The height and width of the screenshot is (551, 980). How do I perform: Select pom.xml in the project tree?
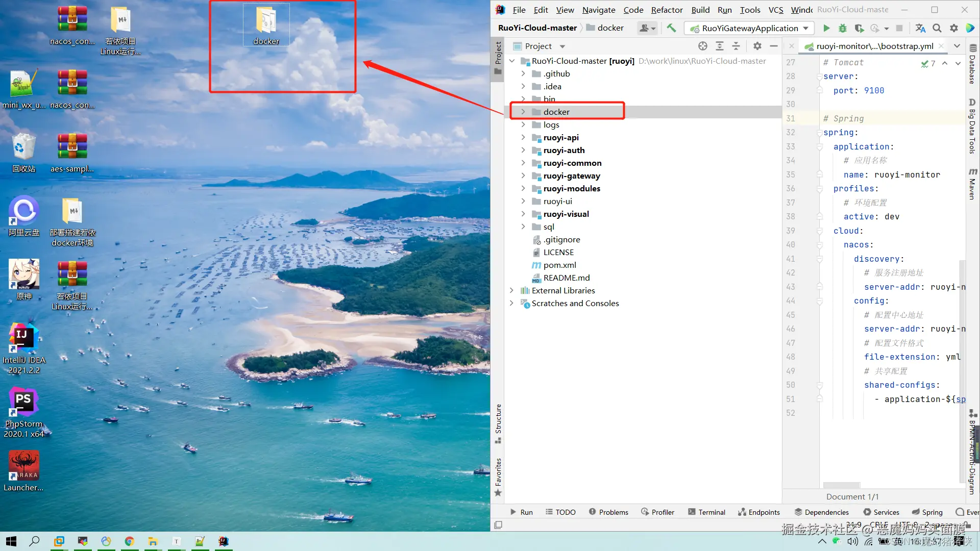(559, 265)
